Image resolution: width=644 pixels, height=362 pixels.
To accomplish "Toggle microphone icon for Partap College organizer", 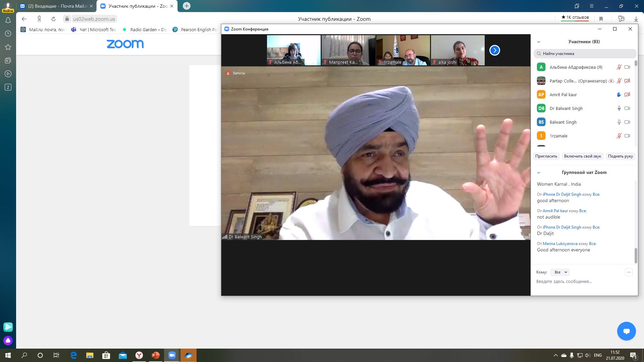I will pyautogui.click(x=619, y=81).
